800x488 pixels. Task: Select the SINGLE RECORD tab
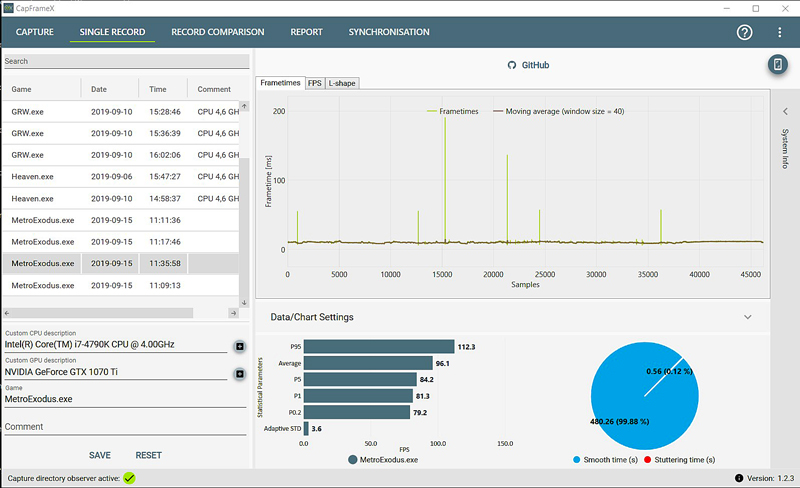coord(112,32)
